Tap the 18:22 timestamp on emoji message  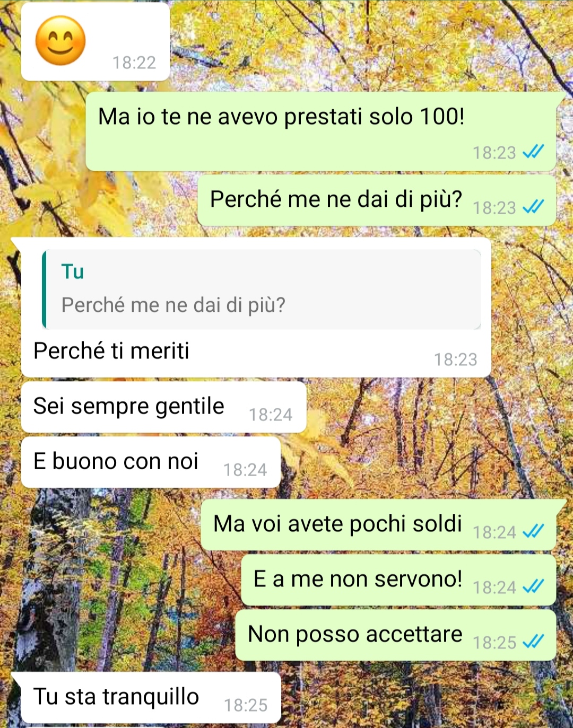pyautogui.click(x=134, y=63)
